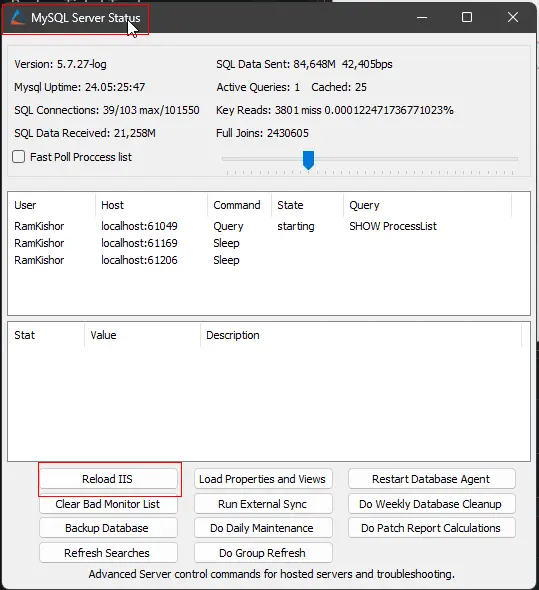This screenshot has height=590, width=539.
Task: Start Backup Database
Action: [108, 528]
